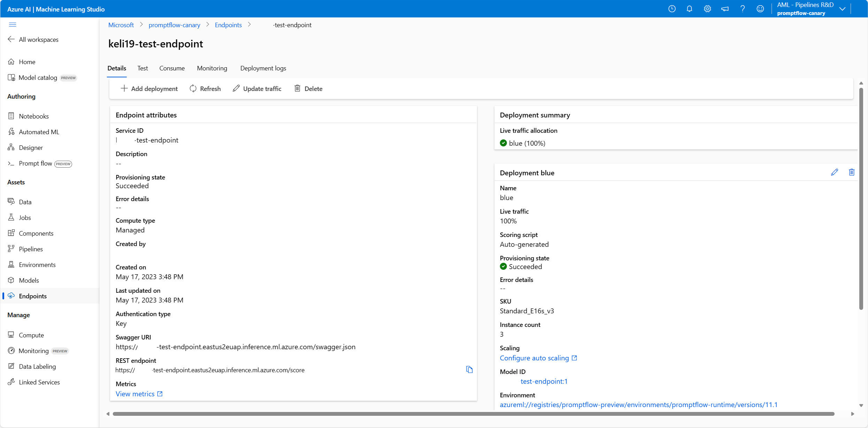Open settings gear in header

[707, 9]
